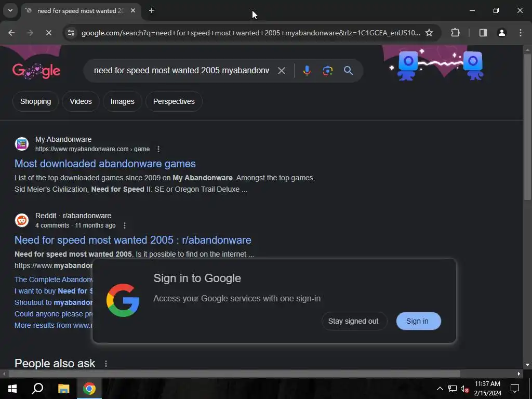Open the taskbar clock showing 11:37 AM

click(487, 389)
